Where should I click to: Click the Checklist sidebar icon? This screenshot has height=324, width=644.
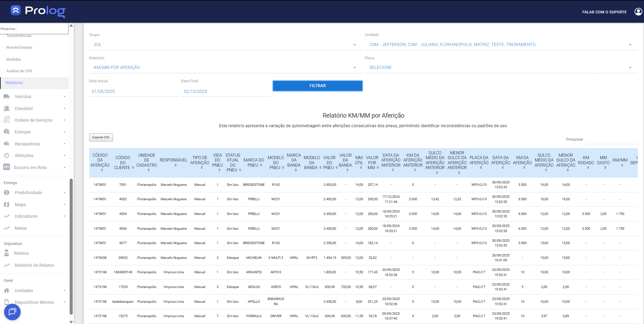click(7, 108)
